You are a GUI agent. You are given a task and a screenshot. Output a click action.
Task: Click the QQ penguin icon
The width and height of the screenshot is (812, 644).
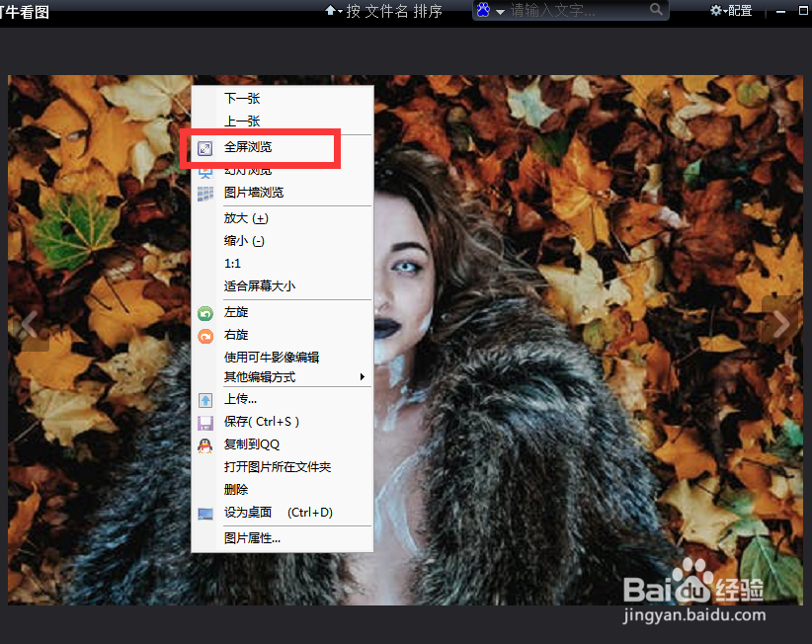coord(205,445)
